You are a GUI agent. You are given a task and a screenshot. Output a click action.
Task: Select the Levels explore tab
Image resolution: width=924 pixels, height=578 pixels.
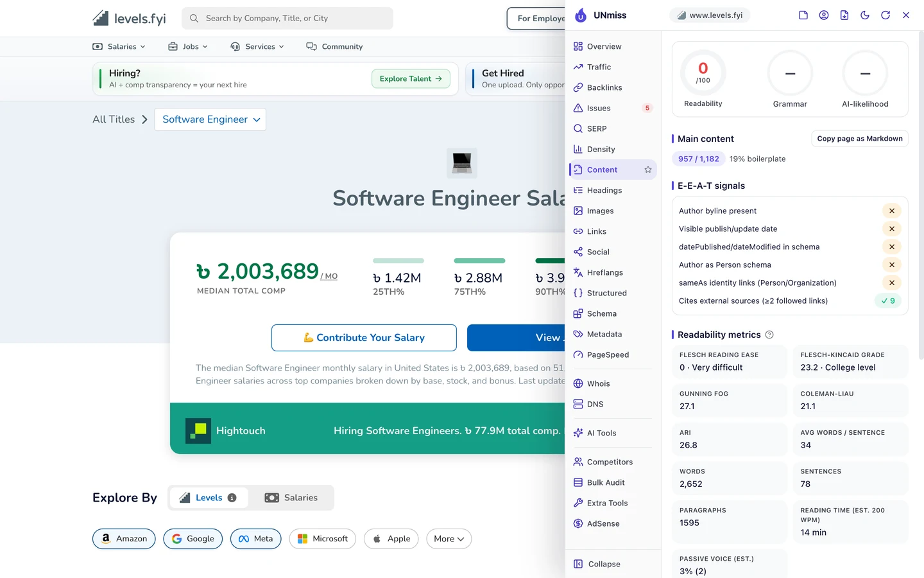click(209, 498)
